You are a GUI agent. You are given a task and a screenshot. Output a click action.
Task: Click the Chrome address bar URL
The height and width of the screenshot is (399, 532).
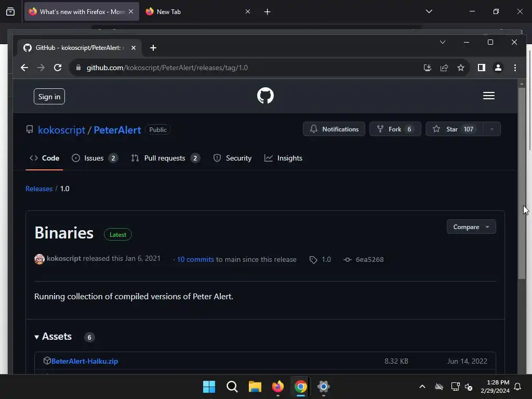click(167, 68)
